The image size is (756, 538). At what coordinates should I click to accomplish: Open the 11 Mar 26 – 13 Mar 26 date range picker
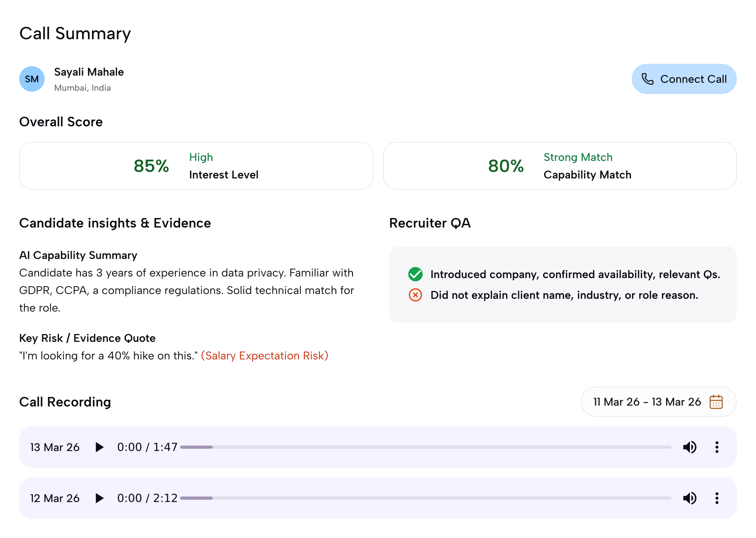[x=658, y=402]
